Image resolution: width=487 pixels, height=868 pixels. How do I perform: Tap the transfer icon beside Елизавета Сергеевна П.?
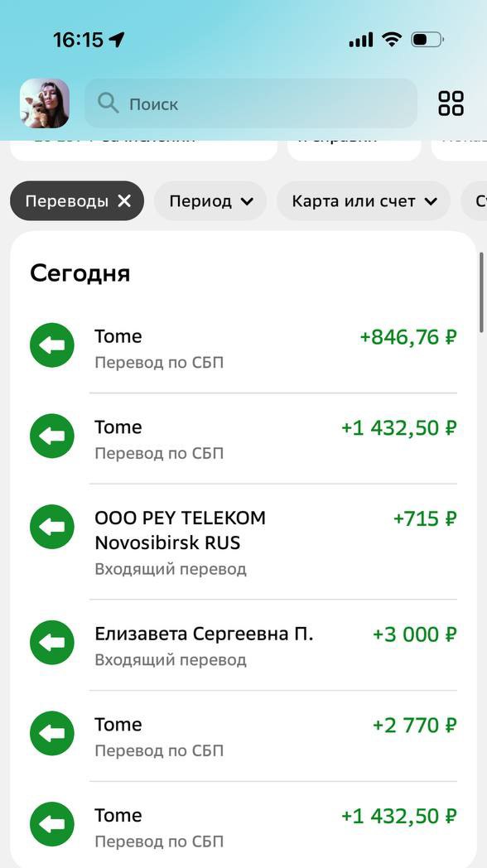pyautogui.click(x=52, y=642)
